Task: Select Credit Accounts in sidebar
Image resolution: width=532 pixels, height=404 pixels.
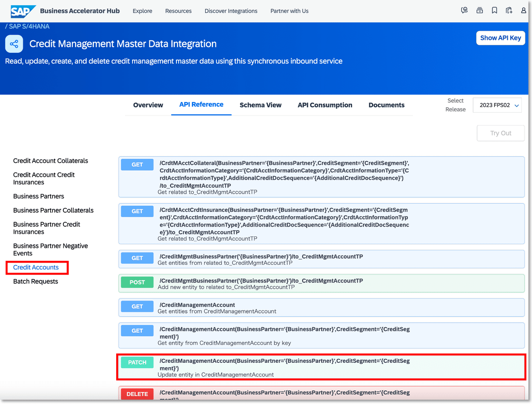Action: (36, 267)
